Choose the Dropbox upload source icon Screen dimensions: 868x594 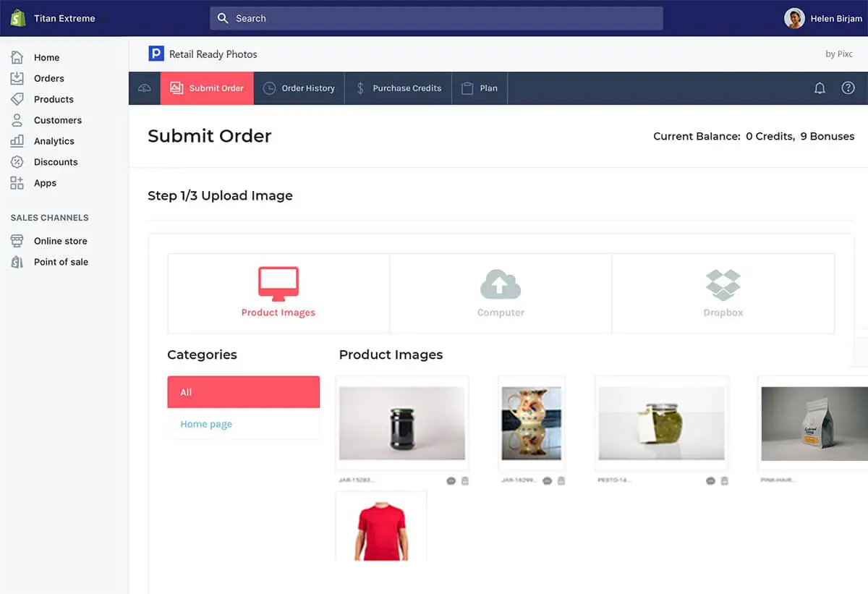[x=723, y=284]
